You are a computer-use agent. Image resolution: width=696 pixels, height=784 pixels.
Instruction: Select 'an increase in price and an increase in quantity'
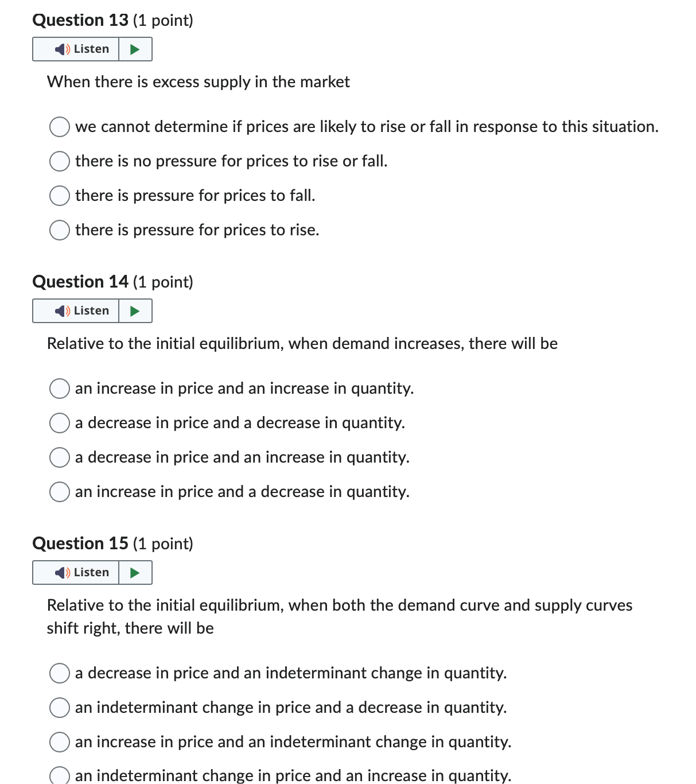pyautogui.click(x=59, y=389)
